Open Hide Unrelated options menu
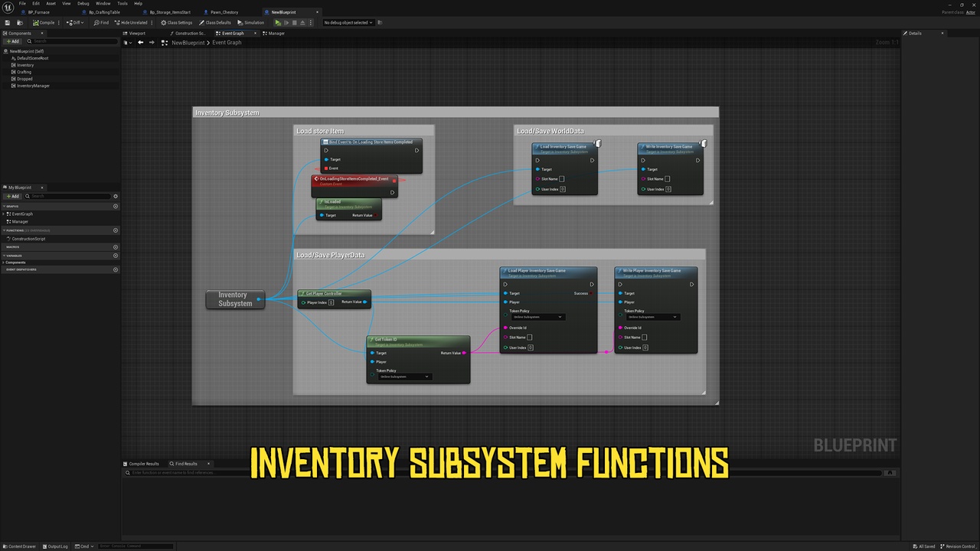 152,22
